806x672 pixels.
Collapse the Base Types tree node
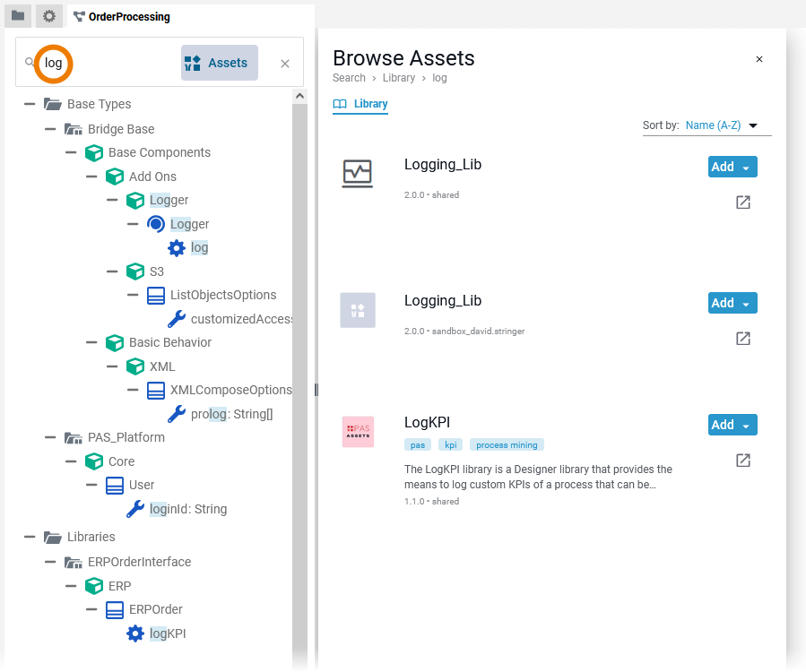click(x=30, y=105)
